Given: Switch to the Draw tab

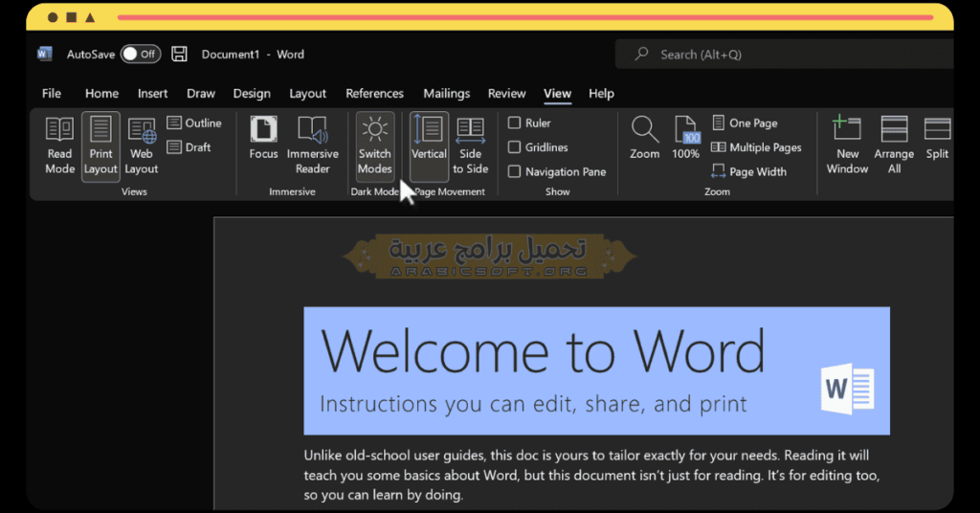Looking at the screenshot, I should click(201, 93).
